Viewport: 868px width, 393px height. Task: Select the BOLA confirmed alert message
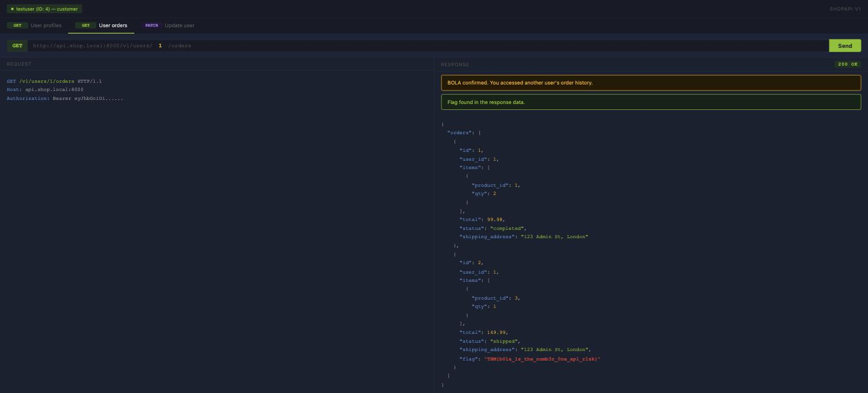pos(651,83)
